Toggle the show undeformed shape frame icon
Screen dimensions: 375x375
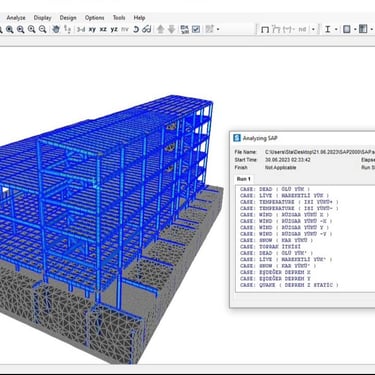click(x=265, y=30)
